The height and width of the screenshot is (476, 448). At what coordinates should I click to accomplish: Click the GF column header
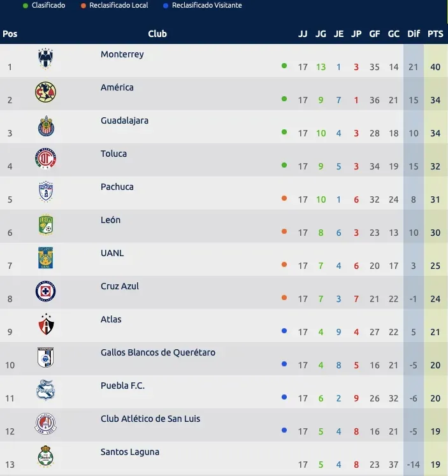coord(375,34)
